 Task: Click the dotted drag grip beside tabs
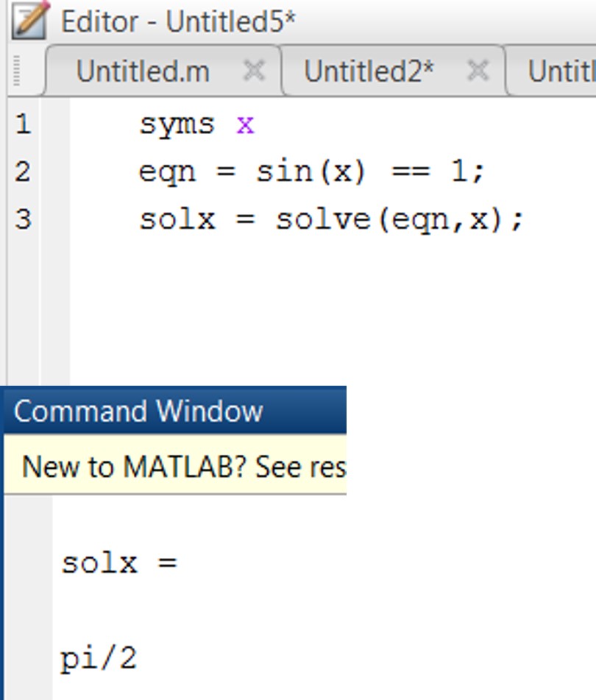16,71
